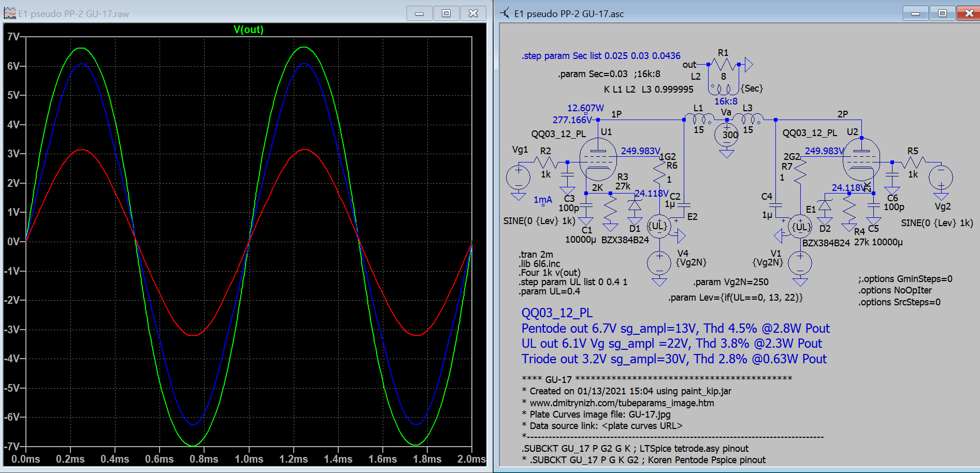
Task: Click the 12.607W power label near 1P
Action: point(585,108)
